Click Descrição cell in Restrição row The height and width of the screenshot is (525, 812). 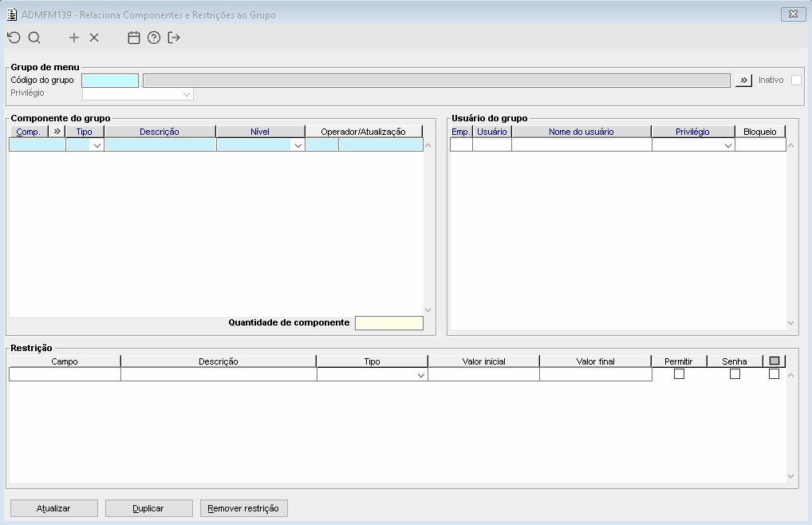point(219,374)
